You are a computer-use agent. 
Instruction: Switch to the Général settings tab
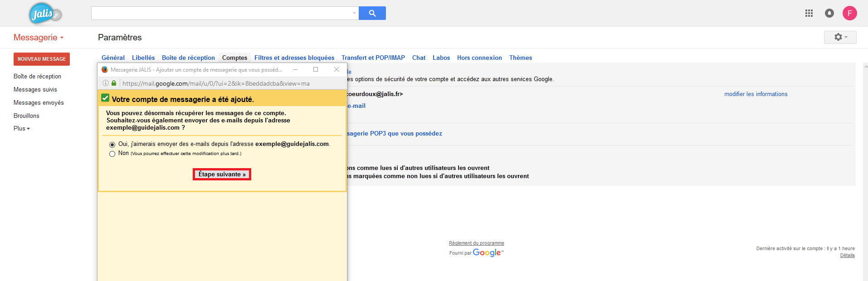(x=113, y=58)
